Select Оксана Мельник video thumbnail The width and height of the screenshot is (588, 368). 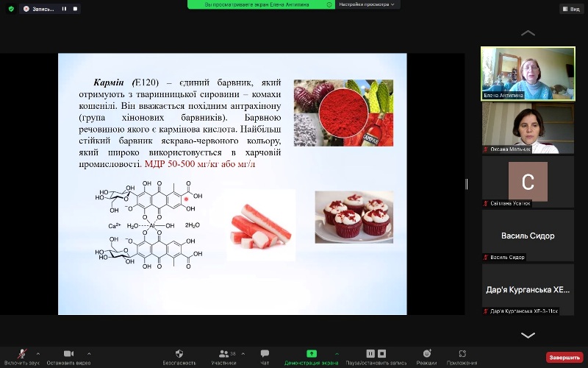coord(528,127)
